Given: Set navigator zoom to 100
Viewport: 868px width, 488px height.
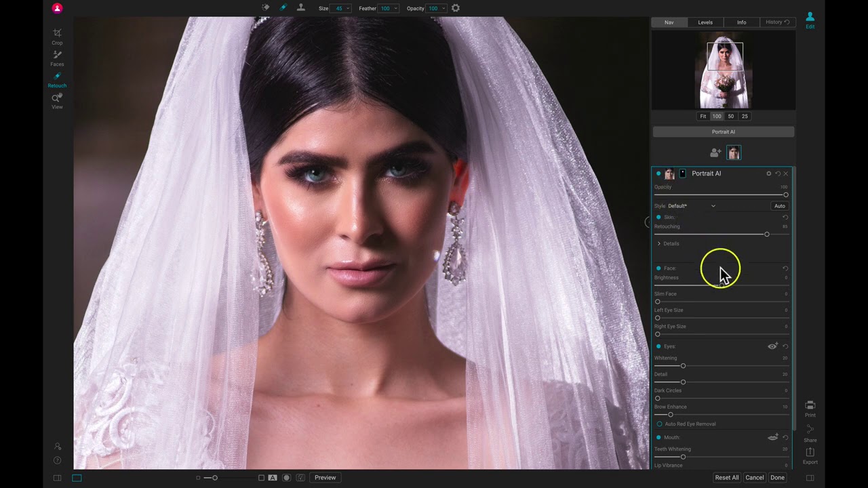Looking at the screenshot, I should click(x=717, y=116).
